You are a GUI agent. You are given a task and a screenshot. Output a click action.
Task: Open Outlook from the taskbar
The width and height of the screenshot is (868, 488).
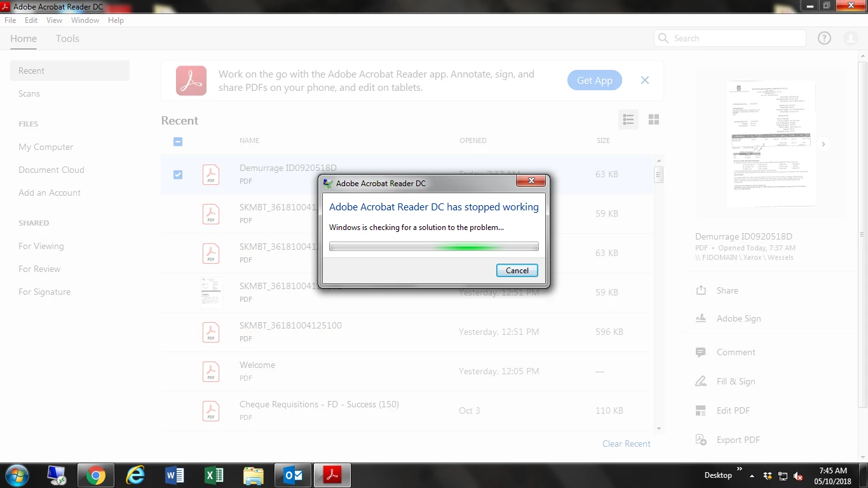[x=293, y=475]
